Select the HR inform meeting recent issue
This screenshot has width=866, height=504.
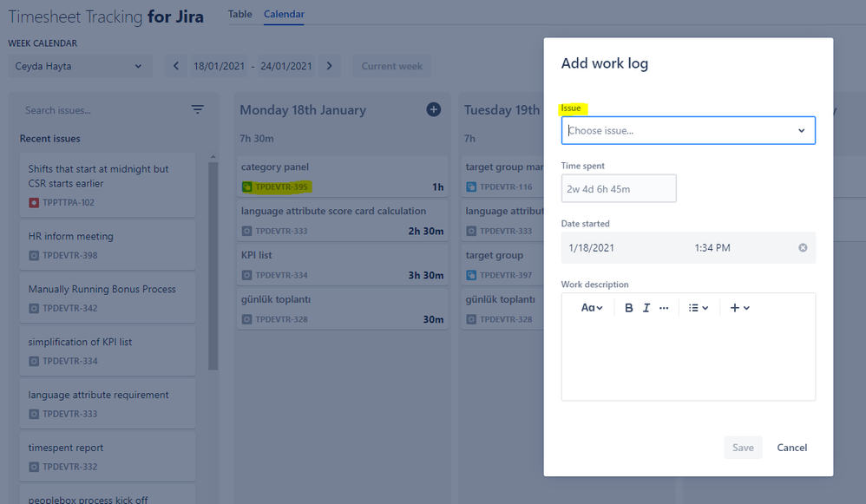[108, 245]
